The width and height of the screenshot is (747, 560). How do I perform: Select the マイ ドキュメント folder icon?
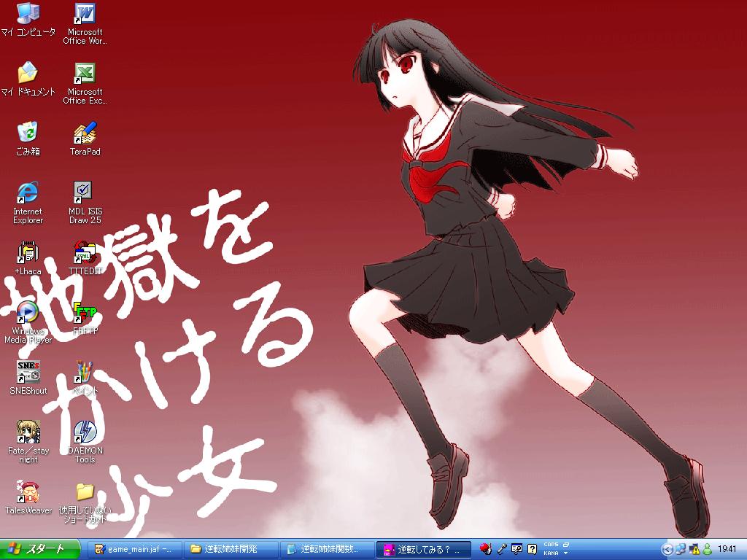(28, 79)
